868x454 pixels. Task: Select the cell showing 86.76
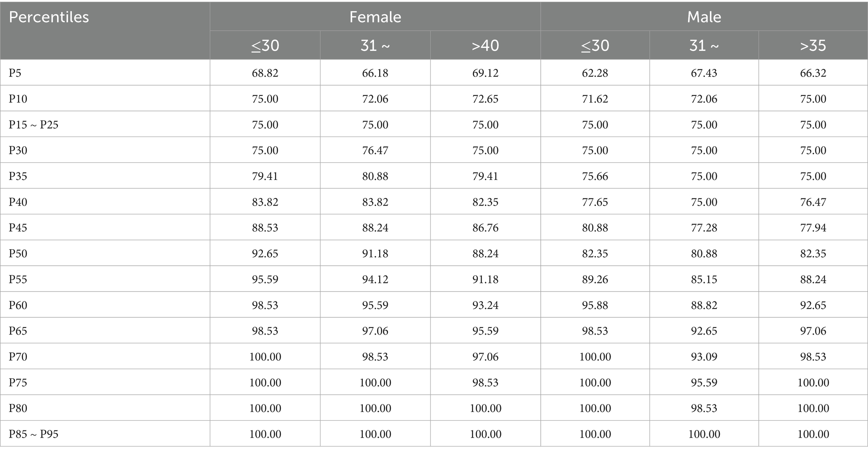pyautogui.click(x=485, y=228)
